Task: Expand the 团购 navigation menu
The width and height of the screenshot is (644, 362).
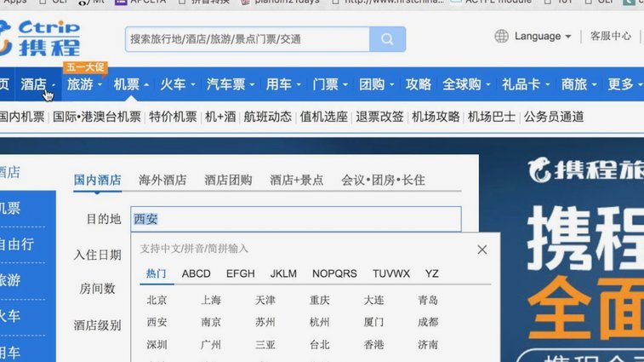Action: (376, 84)
